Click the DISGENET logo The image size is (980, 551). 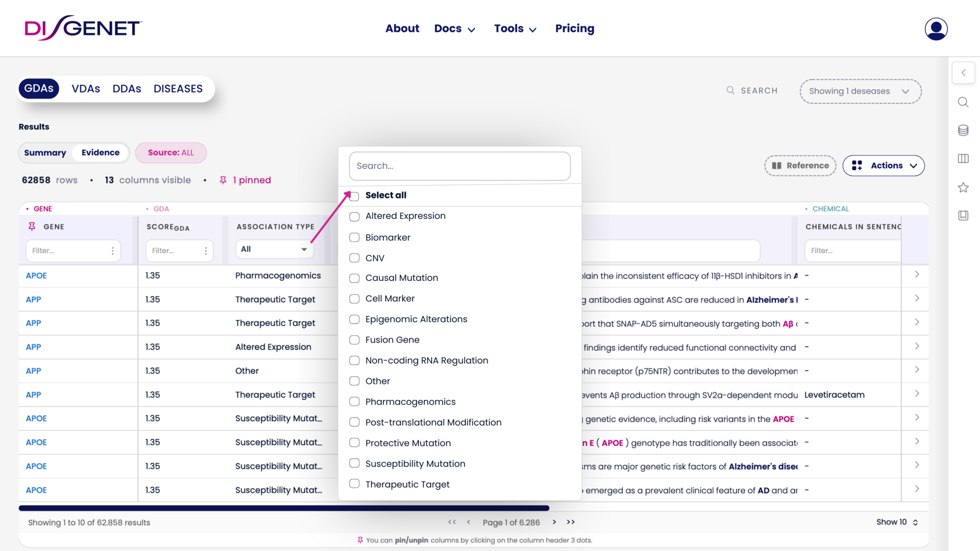[83, 28]
